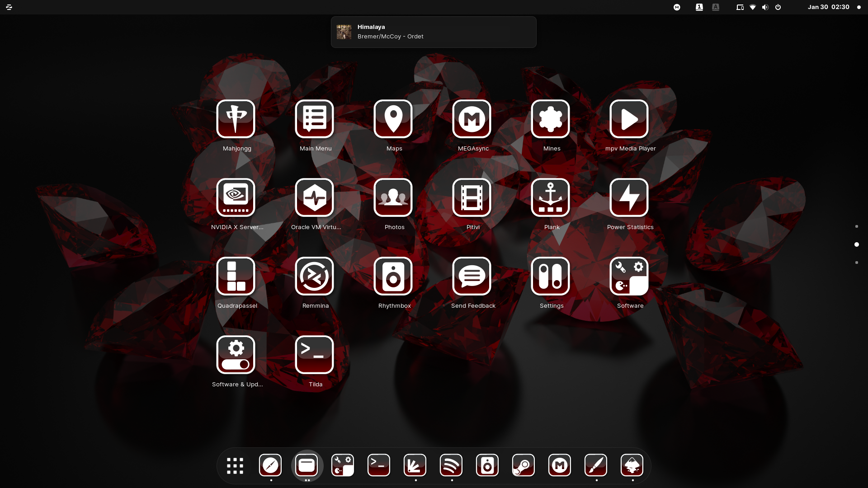868x488 pixels.
Task: Open Main Menu editor app
Action: click(x=315, y=119)
